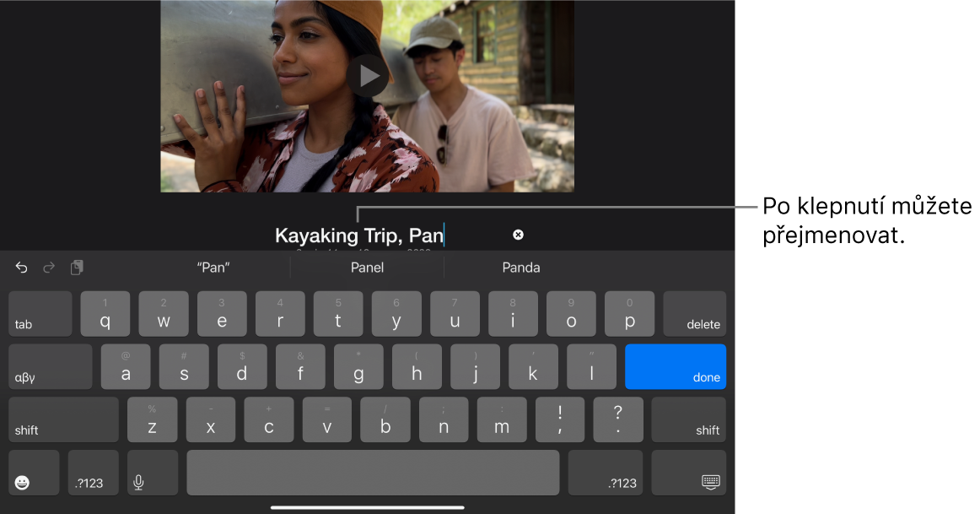
Task: Tap the delete key
Action: [x=694, y=313]
